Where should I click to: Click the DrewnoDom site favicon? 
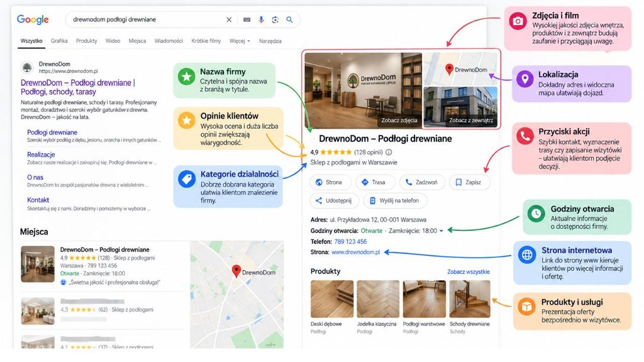coord(27,67)
